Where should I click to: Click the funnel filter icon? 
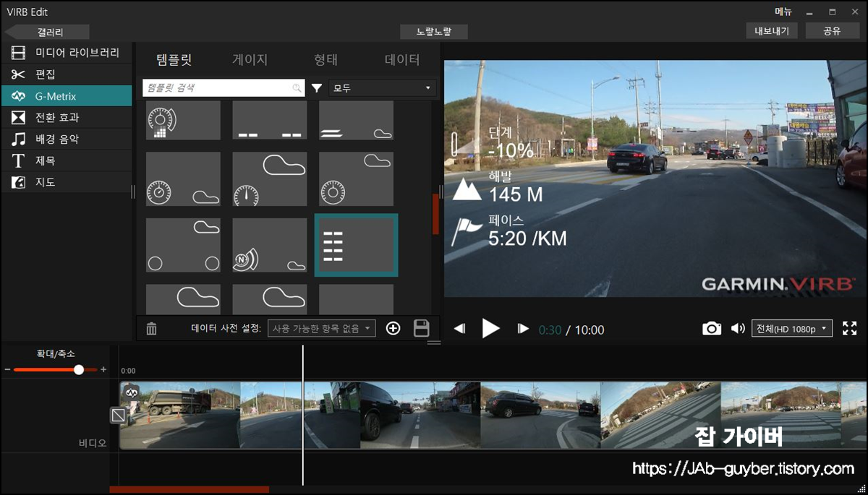(317, 88)
